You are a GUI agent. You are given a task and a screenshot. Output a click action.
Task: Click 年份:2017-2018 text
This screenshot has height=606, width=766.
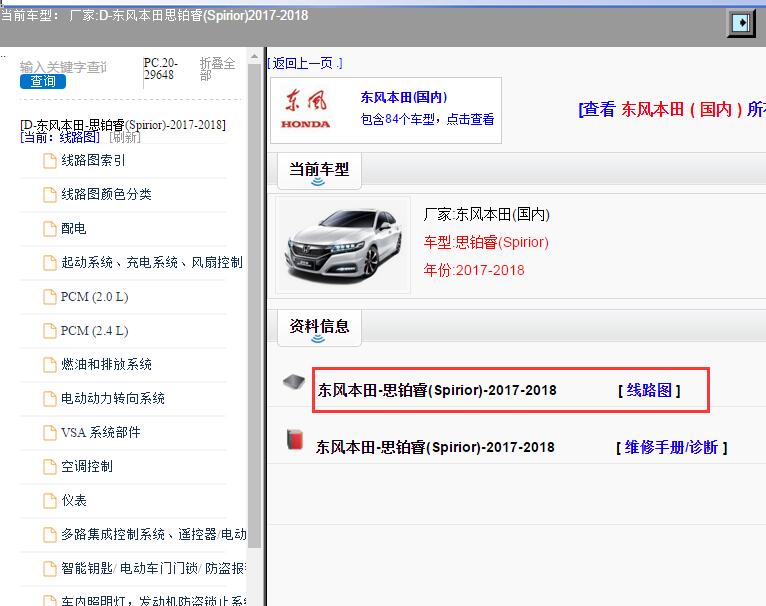coord(474,270)
